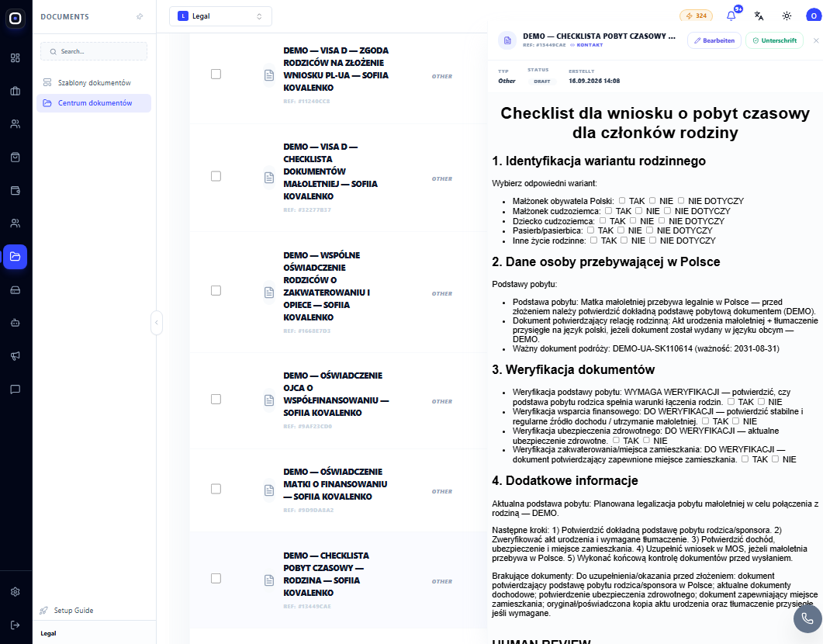Open the robot icon in left sidebar
Image resolution: width=823 pixels, height=644 pixels.
(x=16, y=323)
